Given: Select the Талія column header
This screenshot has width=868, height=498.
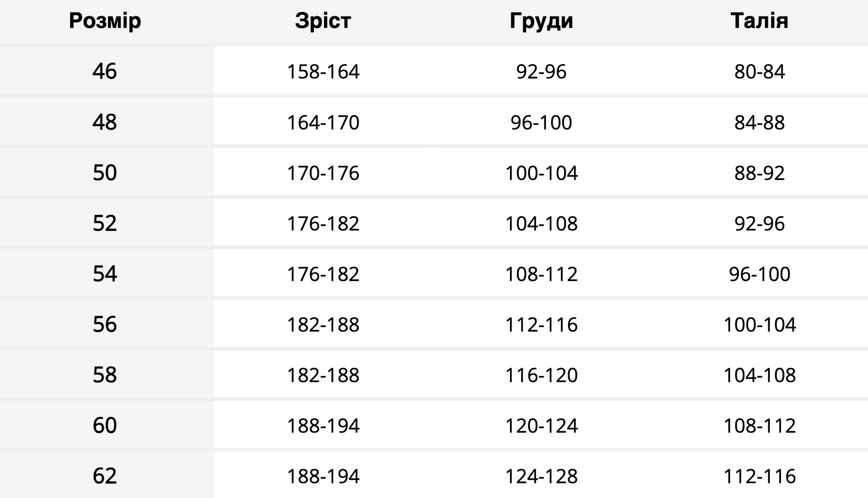Looking at the screenshot, I should [x=759, y=21].
